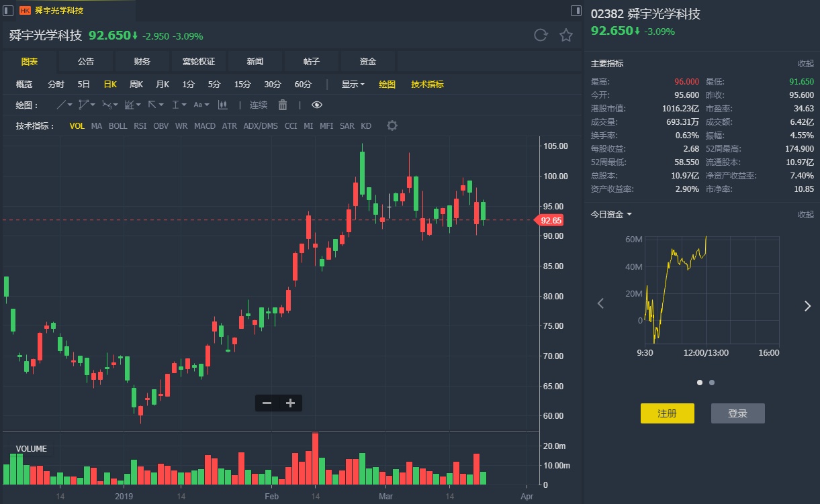Collapse the left sidebar panel icon
This screenshot has height=504, width=820.
coord(9,10)
